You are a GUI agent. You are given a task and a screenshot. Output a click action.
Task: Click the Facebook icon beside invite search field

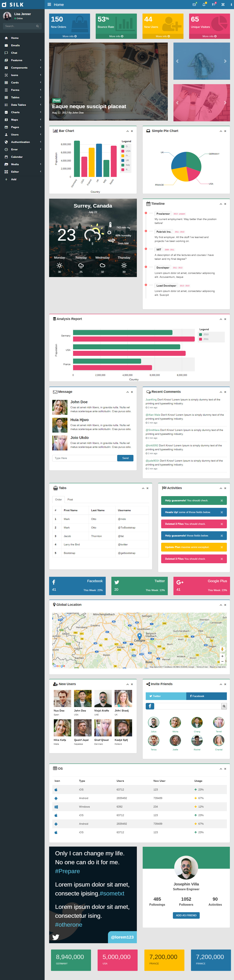coord(150,706)
